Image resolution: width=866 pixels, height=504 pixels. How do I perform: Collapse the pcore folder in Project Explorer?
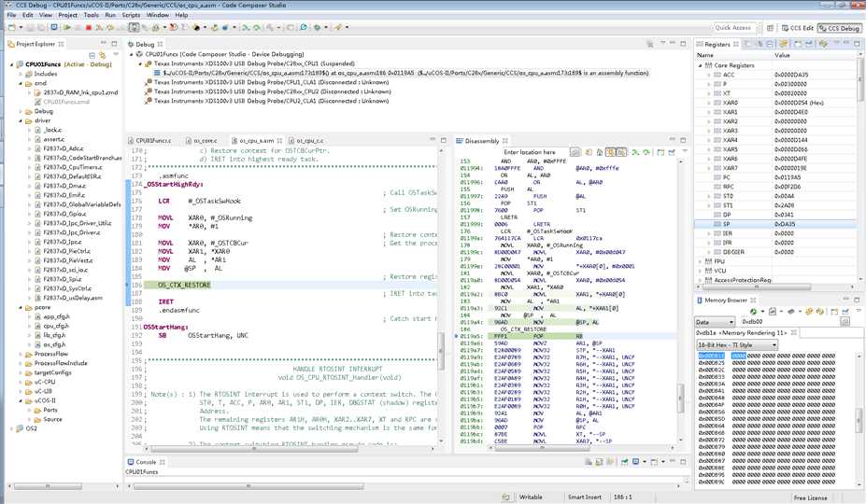21,307
